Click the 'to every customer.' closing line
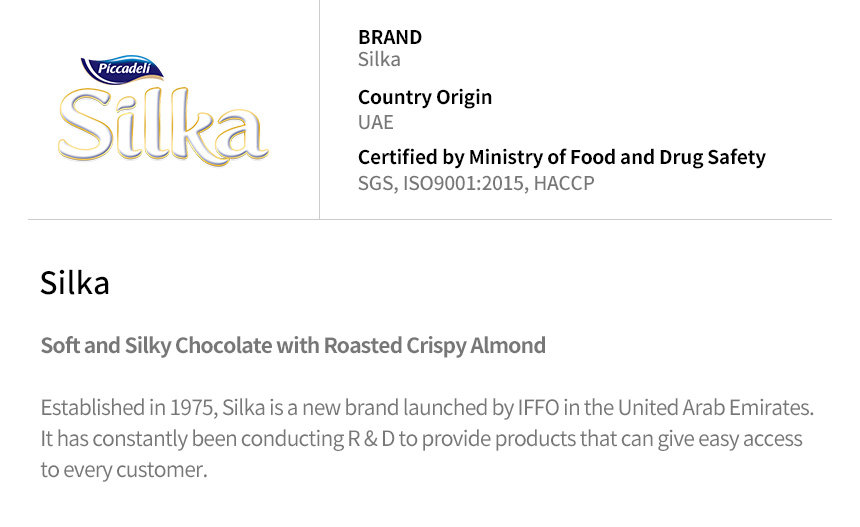Screen dimensions: 860x527 point(125,471)
